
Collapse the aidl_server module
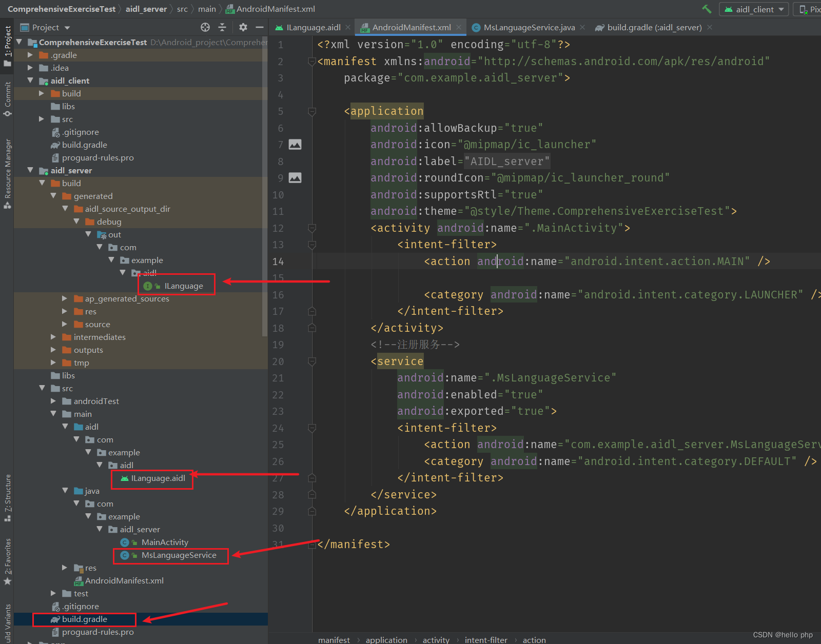(x=30, y=170)
